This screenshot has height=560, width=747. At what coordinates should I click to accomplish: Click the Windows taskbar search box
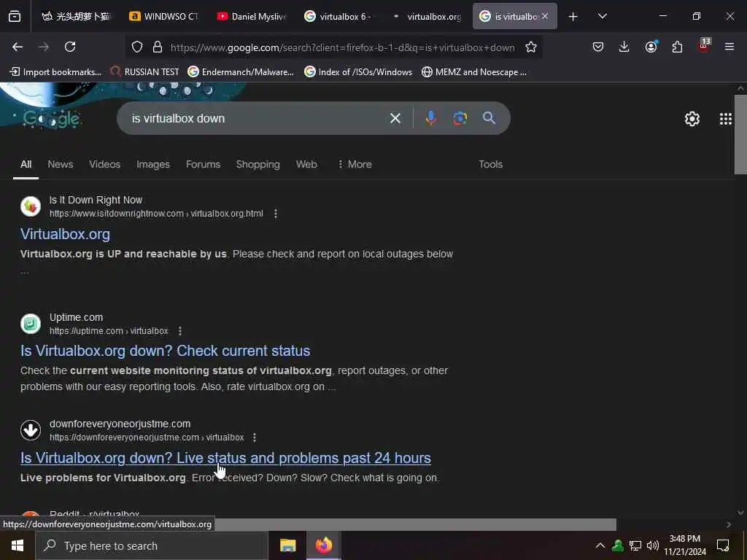click(x=152, y=545)
